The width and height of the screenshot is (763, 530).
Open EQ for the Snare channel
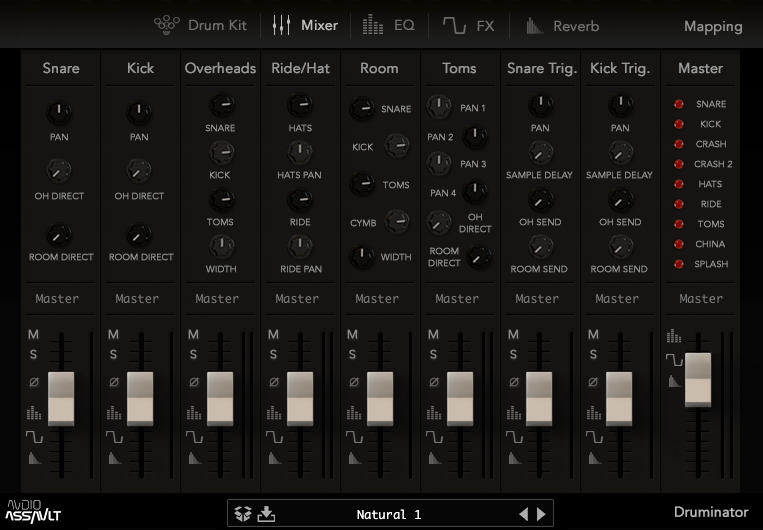[34, 413]
